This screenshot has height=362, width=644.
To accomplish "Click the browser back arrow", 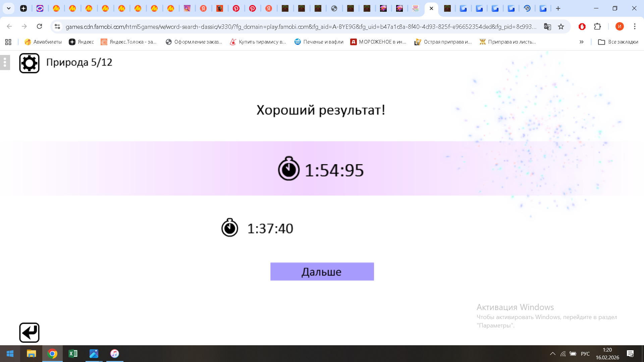I will click(x=9, y=26).
